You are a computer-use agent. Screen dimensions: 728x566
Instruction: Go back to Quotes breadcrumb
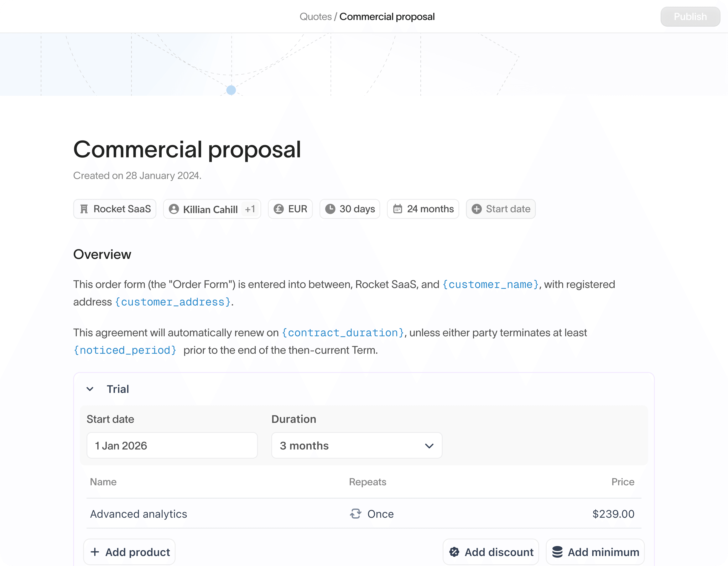click(x=315, y=17)
